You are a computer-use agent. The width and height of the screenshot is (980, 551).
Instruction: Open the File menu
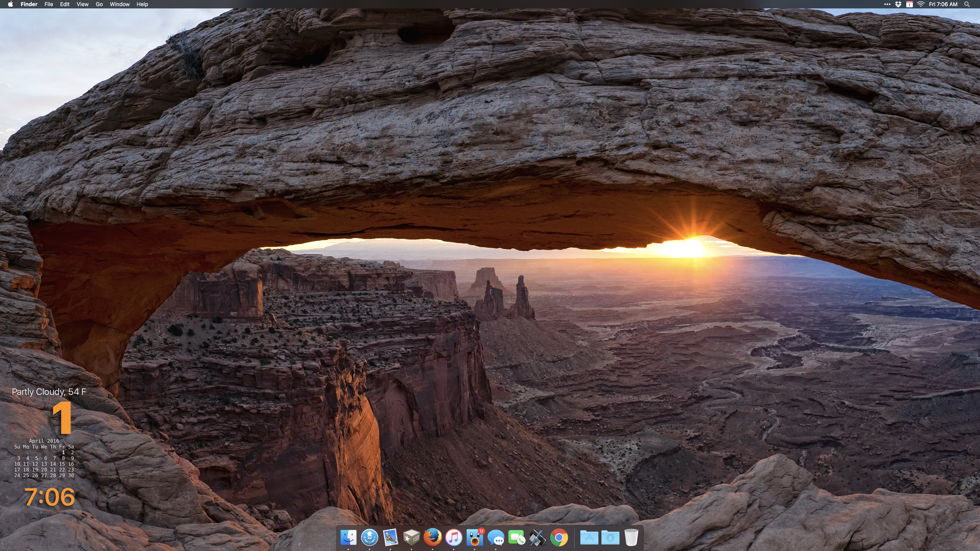(x=48, y=4)
